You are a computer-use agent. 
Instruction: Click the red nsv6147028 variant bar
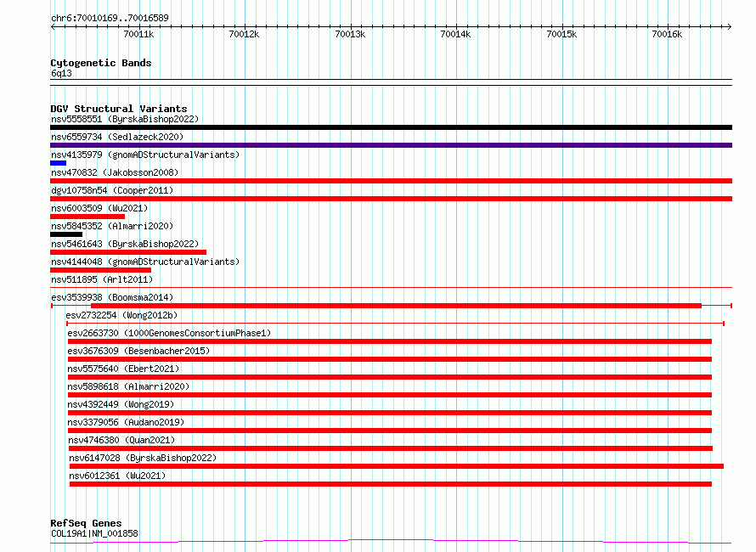[x=397, y=466]
